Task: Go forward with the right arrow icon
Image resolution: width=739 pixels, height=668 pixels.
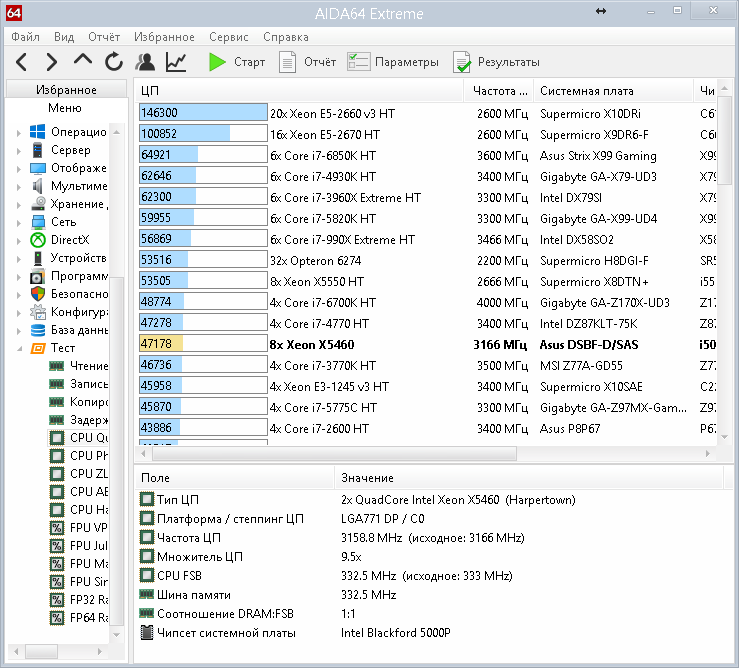Action: pos(51,62)
